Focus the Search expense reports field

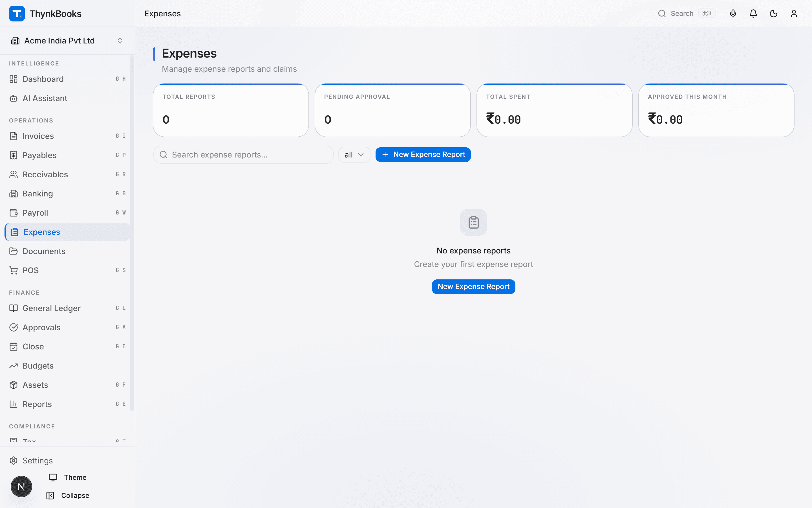pyautogui.click(x=243, y=155)
